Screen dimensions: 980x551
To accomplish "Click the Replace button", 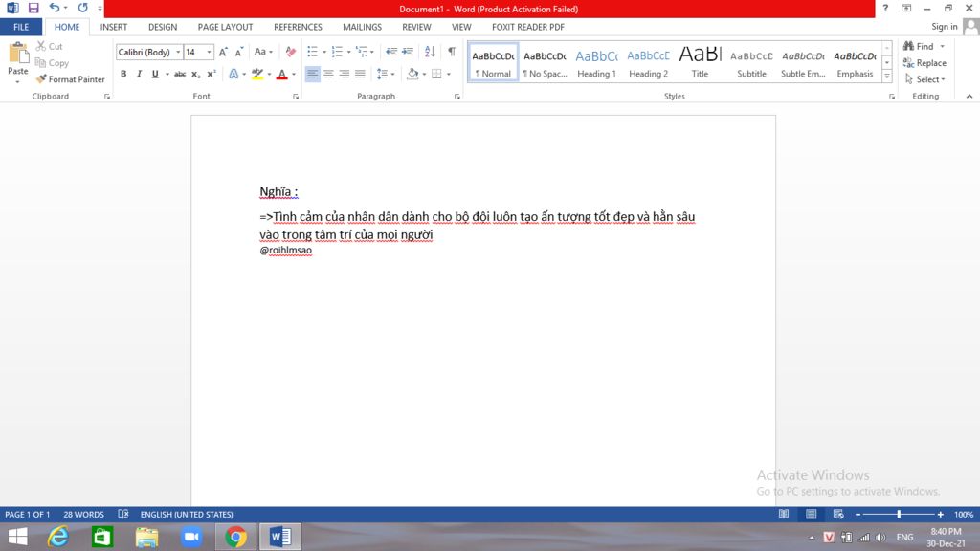I will (x=925, y=62).
